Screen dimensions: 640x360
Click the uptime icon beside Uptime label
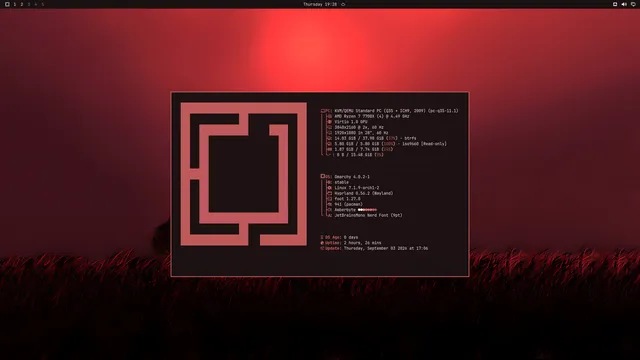322,243
